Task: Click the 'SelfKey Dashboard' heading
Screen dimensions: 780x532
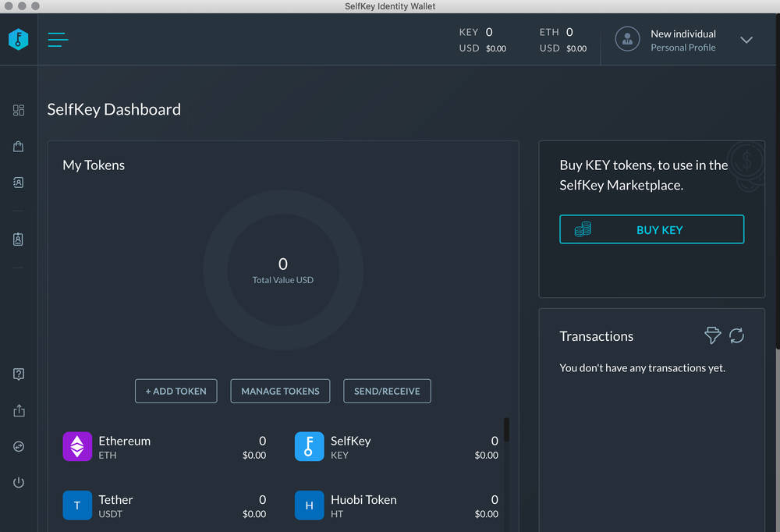Action: point(114,109)
